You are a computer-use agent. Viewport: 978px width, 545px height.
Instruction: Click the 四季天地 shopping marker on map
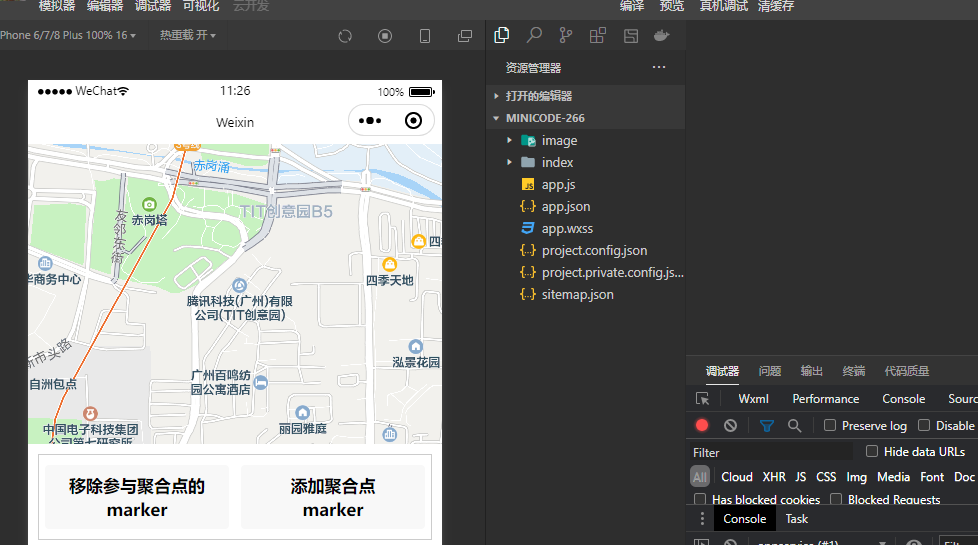pos(389,264)
